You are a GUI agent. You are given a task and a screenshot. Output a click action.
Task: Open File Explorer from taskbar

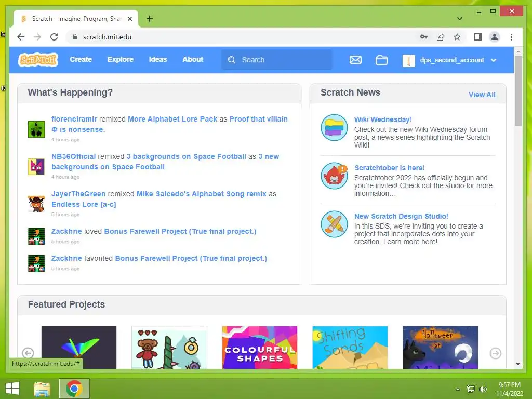[42, 389]
